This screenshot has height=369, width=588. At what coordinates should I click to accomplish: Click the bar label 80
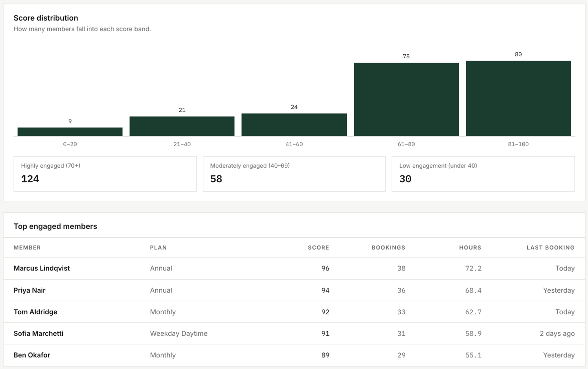pyautogui.click(x=518, y=54)
